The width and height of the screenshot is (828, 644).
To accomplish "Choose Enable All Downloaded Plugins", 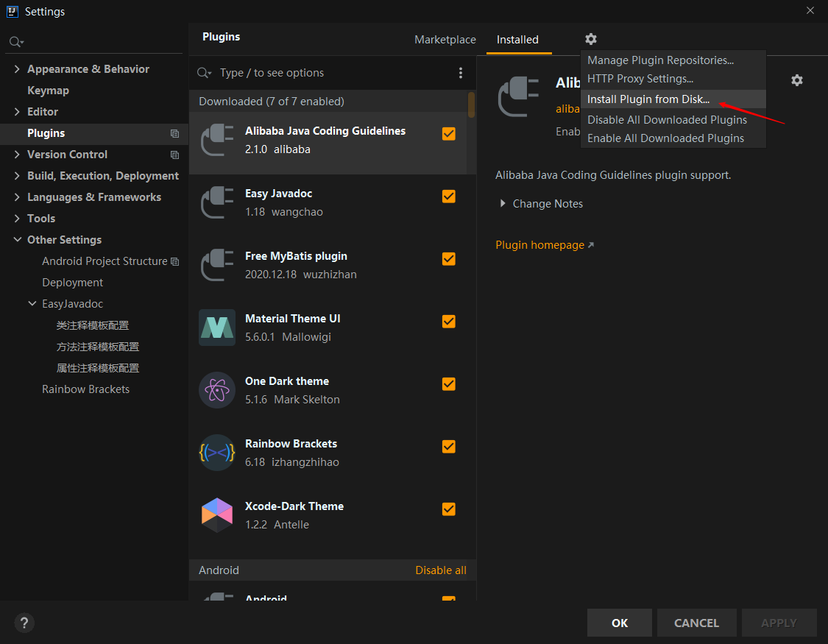I will tap(673, 138).
